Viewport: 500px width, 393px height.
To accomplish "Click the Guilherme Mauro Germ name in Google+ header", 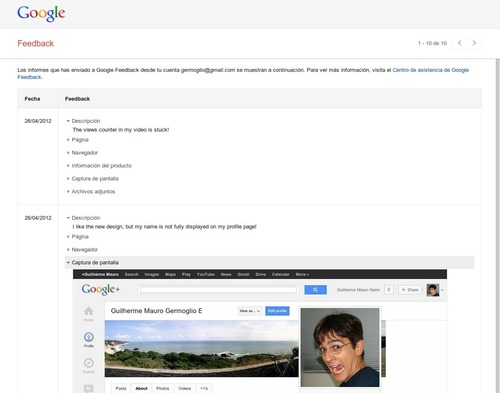I will (x=358, y=290).
